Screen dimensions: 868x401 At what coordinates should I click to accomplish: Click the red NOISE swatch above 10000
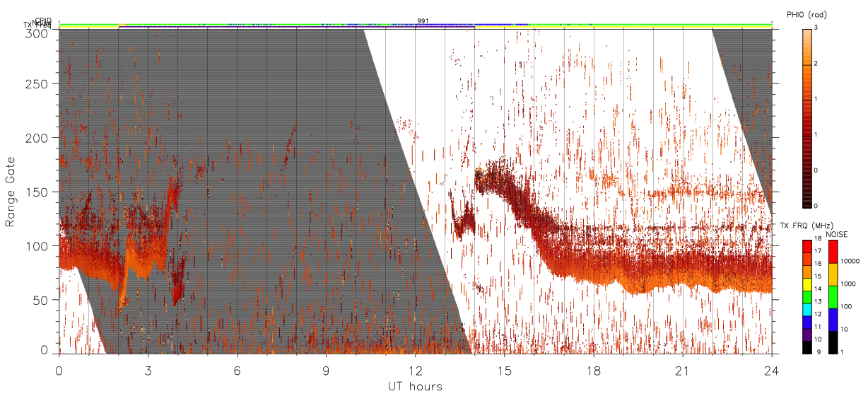pyautogui.click(x=833, y=252)
